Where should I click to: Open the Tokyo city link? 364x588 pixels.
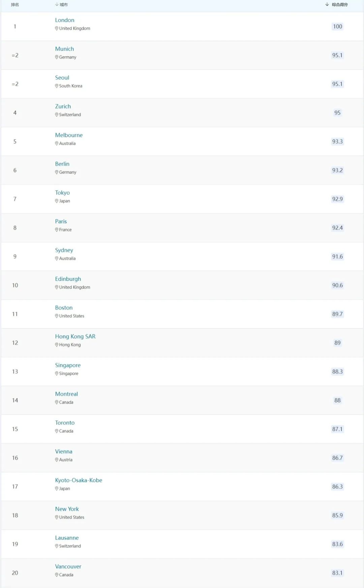pos(62,193)
